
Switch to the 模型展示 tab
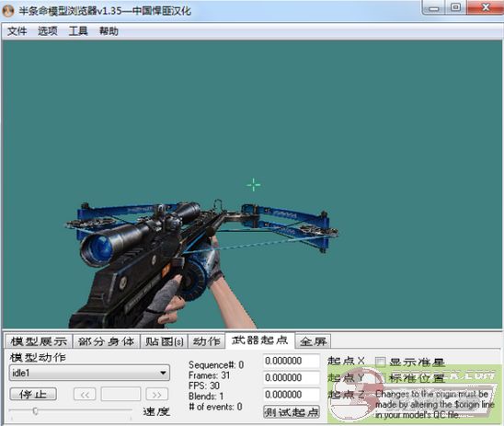39,341
